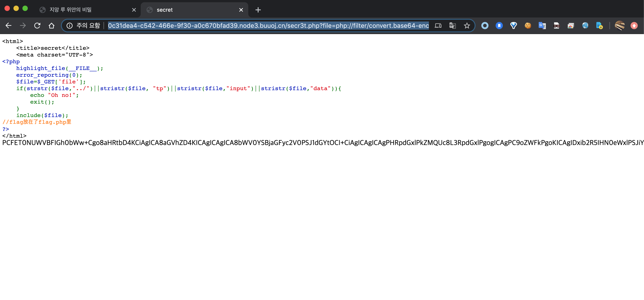This screenshot has height=300, width=644.
Task: Open the piano profile avatar menu
Action: click(620, 26)
